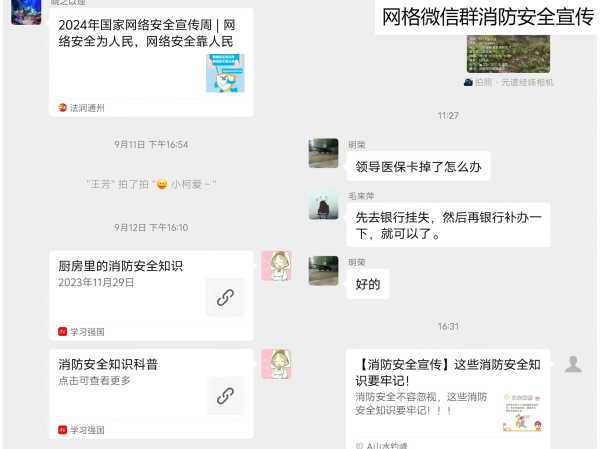Tap the 拍照 · 元道经纬相机 source label
The width and height of the screenshot is (600, 449).
coord(509,82)
